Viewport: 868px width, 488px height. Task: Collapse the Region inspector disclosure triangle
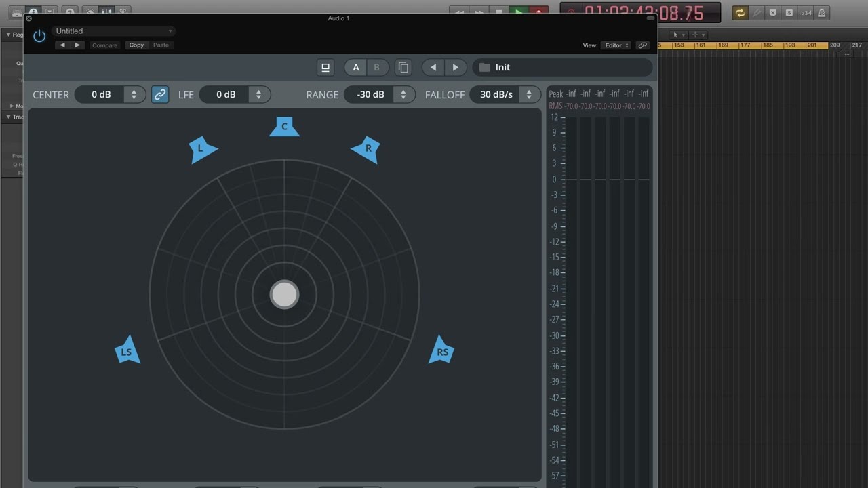click(9, 35)
